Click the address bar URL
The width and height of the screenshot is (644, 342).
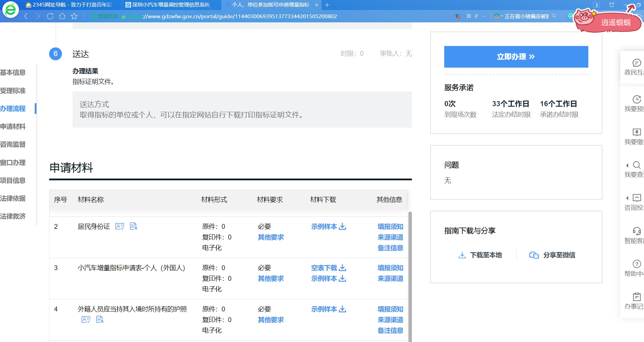(x=233, y=16)
